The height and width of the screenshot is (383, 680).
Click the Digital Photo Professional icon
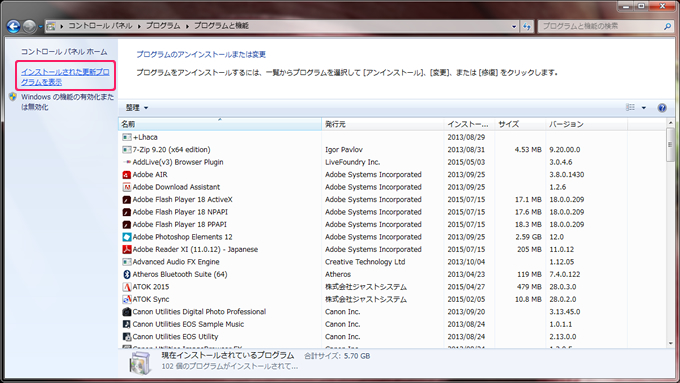127,312
